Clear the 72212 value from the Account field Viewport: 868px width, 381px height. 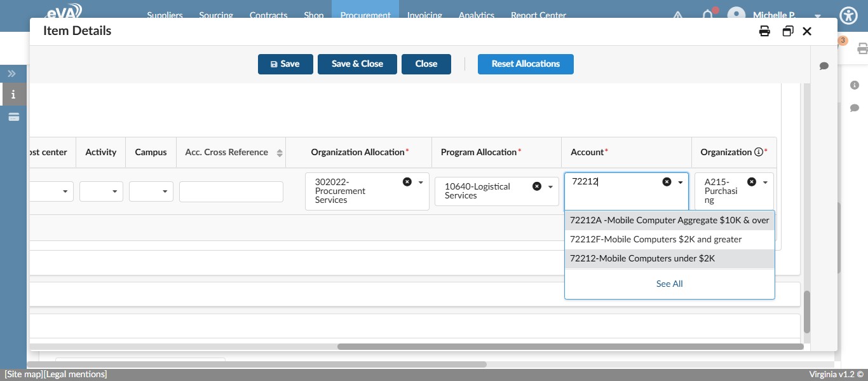(667, 181)
